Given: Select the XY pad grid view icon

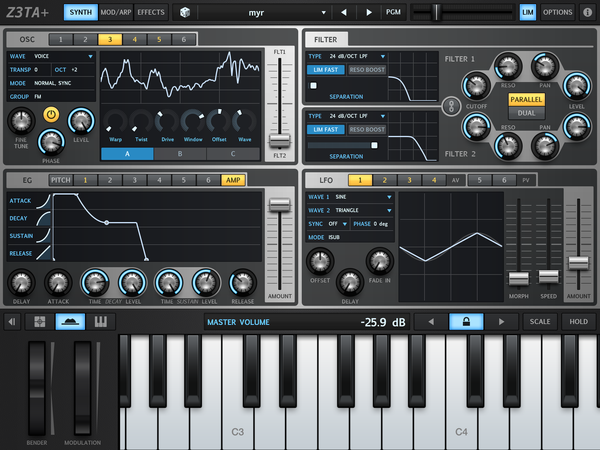Looking at the screenshot, I should click(x=39, y=322).
